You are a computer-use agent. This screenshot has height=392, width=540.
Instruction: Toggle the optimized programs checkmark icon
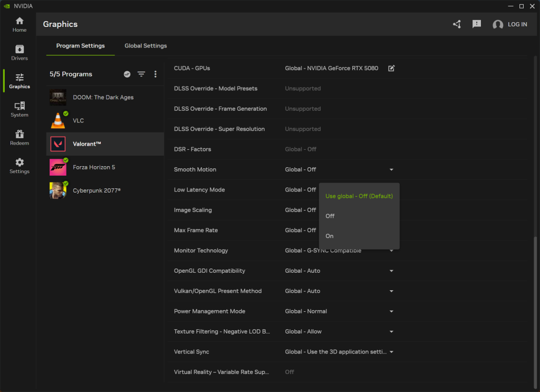127,74
